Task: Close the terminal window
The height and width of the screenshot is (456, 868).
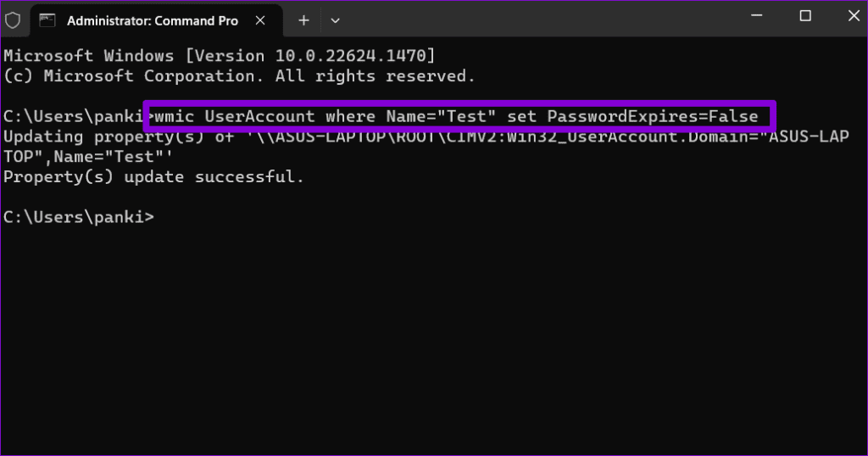Action: 854,15
